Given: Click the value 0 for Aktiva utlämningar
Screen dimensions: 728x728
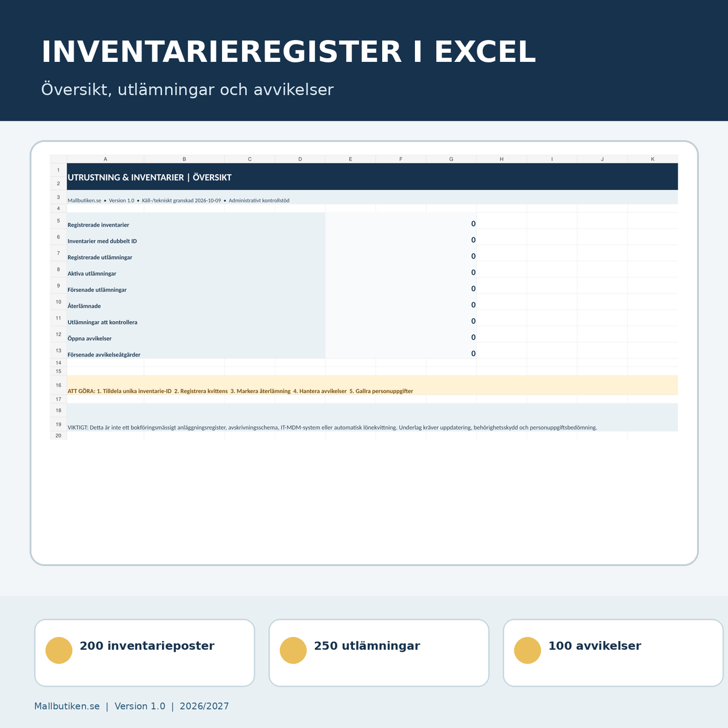Looking at the screenshot, I should 473,272.
